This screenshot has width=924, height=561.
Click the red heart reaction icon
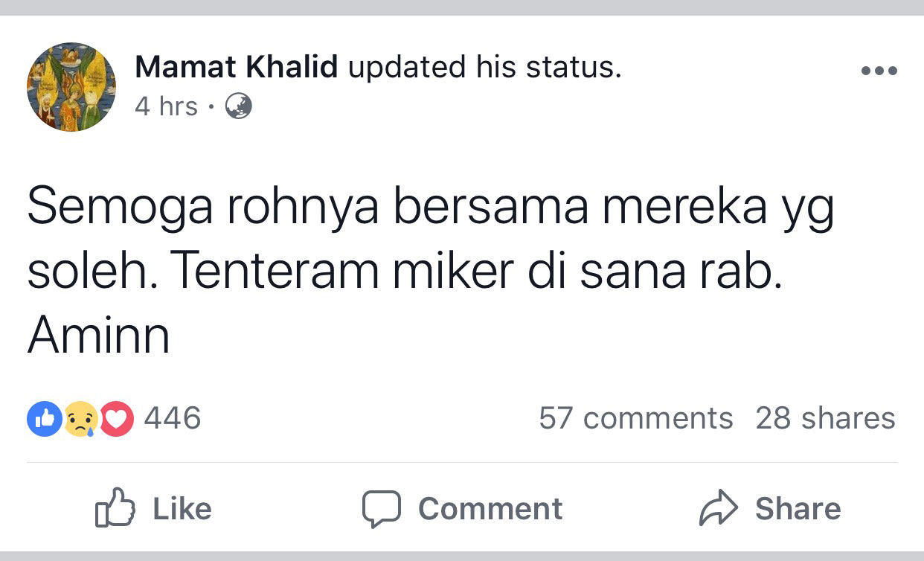click(116, 420)
